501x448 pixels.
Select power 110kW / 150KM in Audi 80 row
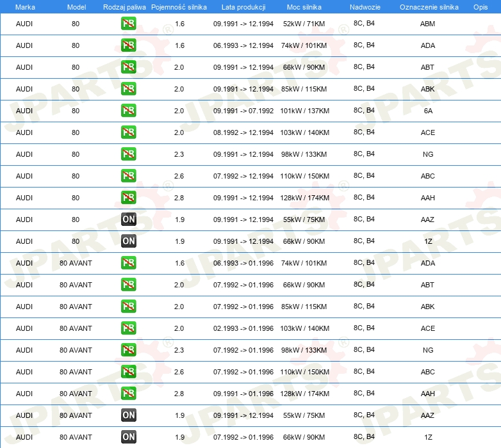coord(304,176)
